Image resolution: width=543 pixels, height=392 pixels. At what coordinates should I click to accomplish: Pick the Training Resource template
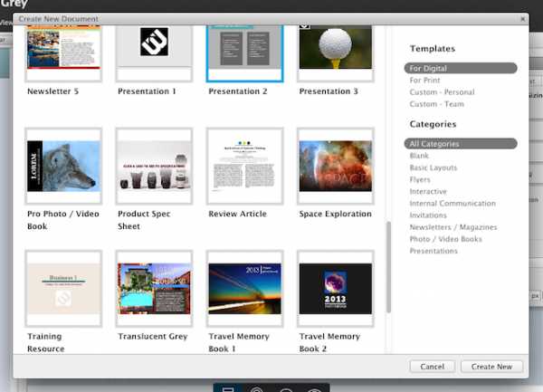[62, 289]
